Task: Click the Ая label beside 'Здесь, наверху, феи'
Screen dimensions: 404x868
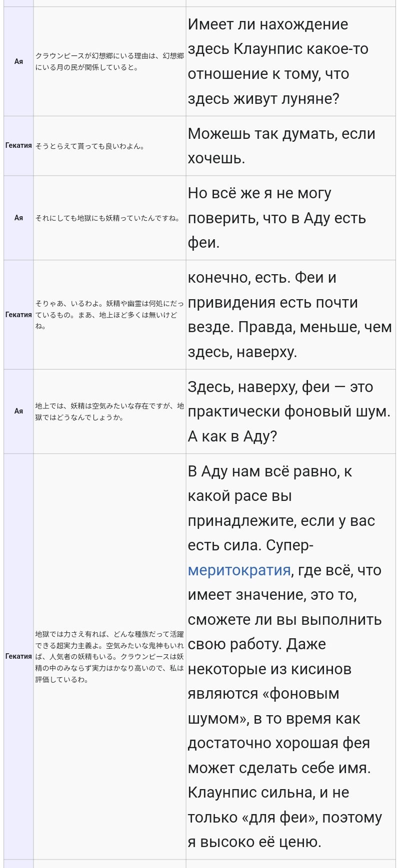Action: click(x=18, y=411)
